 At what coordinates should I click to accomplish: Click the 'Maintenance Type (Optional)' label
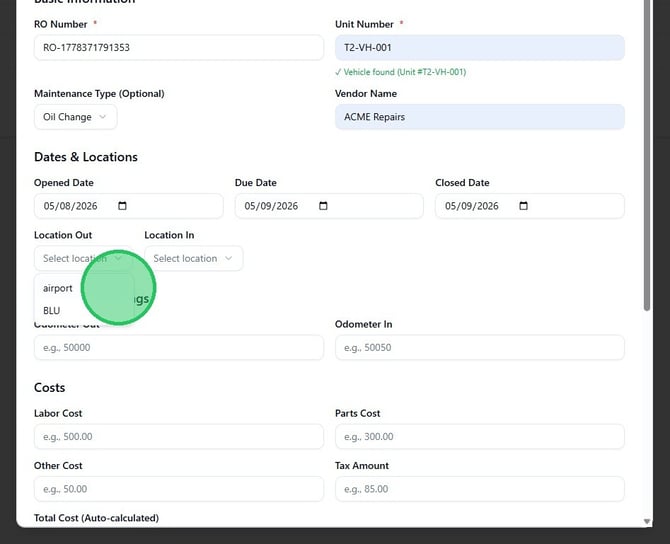point(99,94)
